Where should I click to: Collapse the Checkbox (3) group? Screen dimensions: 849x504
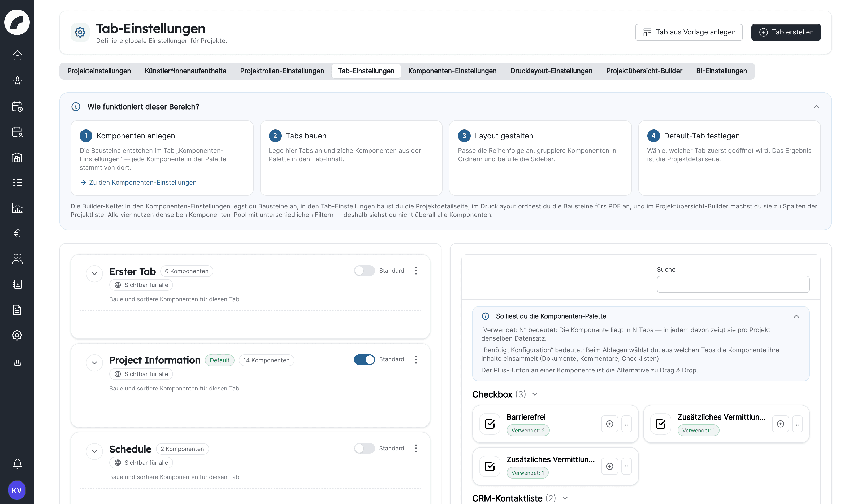pyautogui.click(x=535, y=394)
